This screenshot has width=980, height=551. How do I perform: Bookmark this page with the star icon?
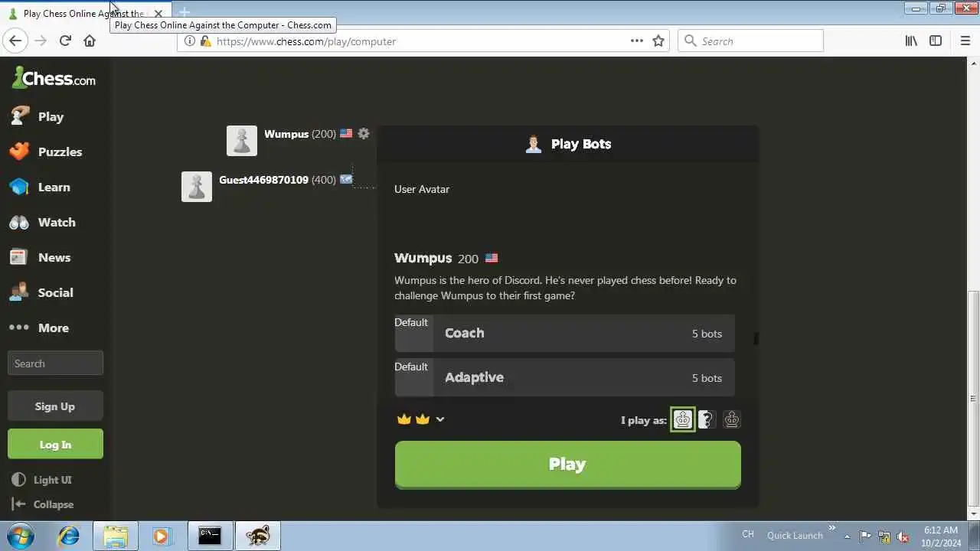point(658,41)
